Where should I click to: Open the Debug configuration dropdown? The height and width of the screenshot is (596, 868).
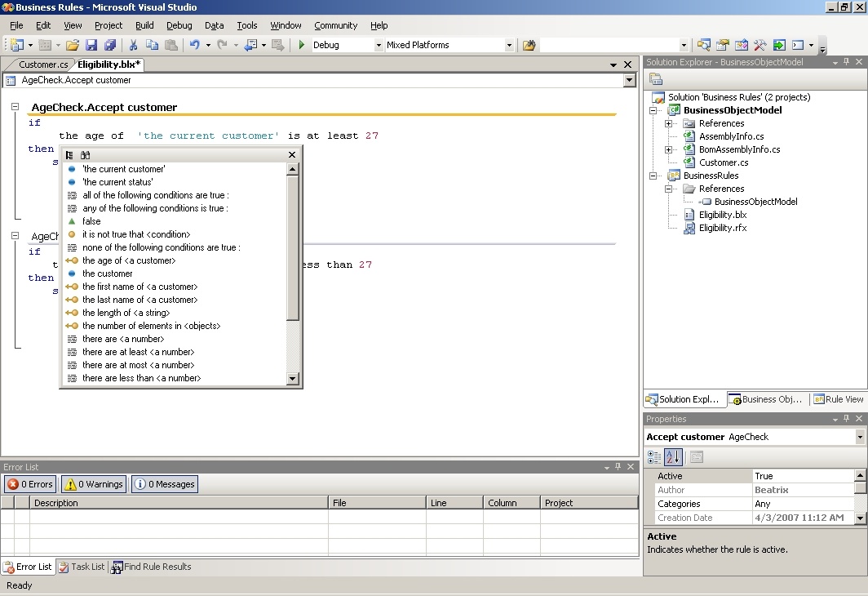(x=379, y=46)
